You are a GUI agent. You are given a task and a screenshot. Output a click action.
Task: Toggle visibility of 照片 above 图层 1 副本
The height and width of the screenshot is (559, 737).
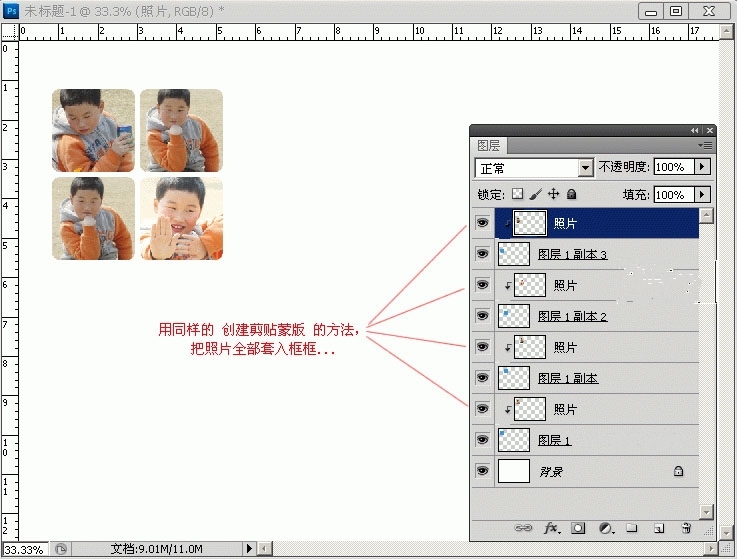483,346
